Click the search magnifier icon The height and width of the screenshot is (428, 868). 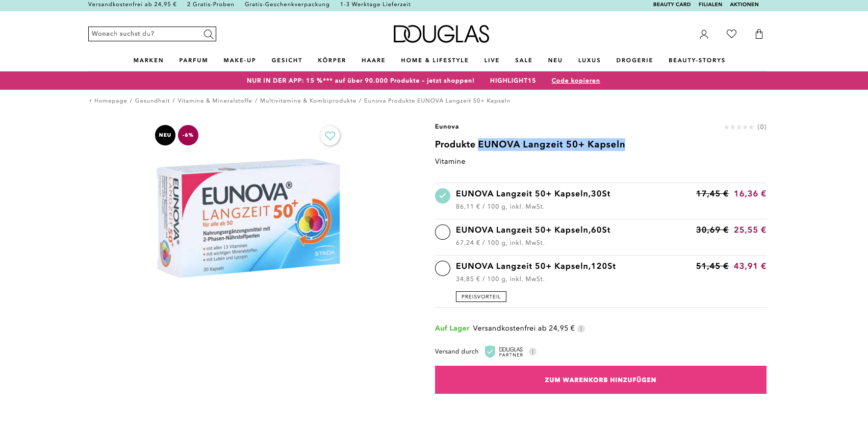click(208, 34)
